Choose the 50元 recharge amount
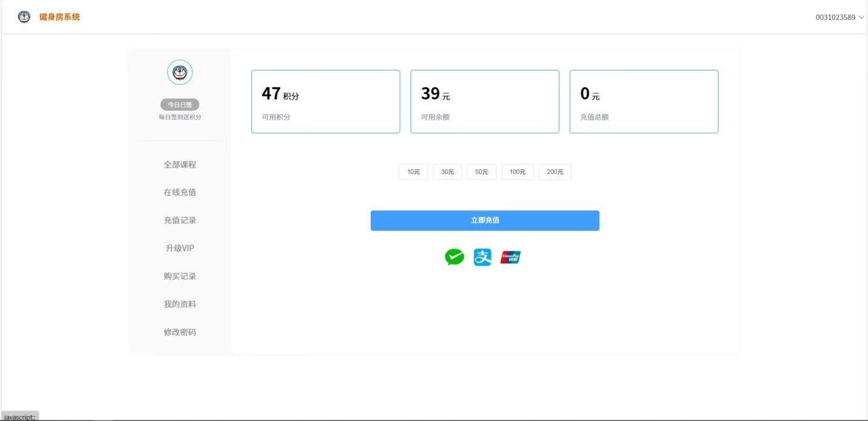This screenshot has height=421, width=868. point(482,172)
